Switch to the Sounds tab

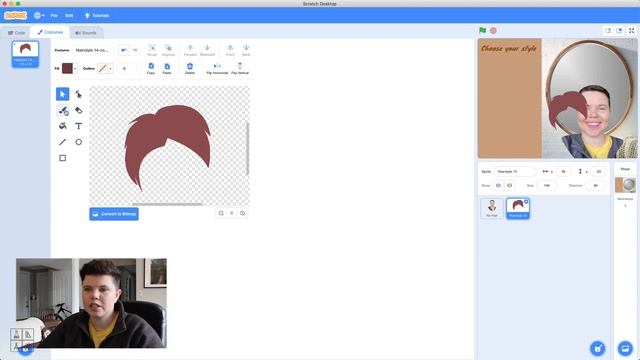tap(86, 33)
